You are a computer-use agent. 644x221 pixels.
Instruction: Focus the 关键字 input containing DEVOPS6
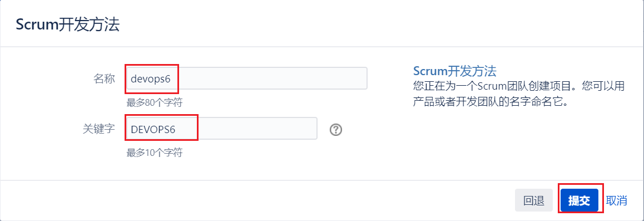222,129
